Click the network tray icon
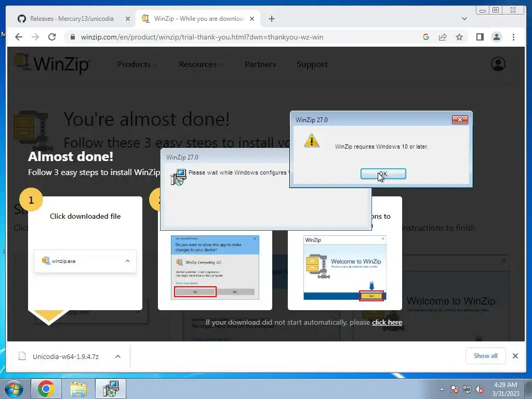 coord(467,389)
